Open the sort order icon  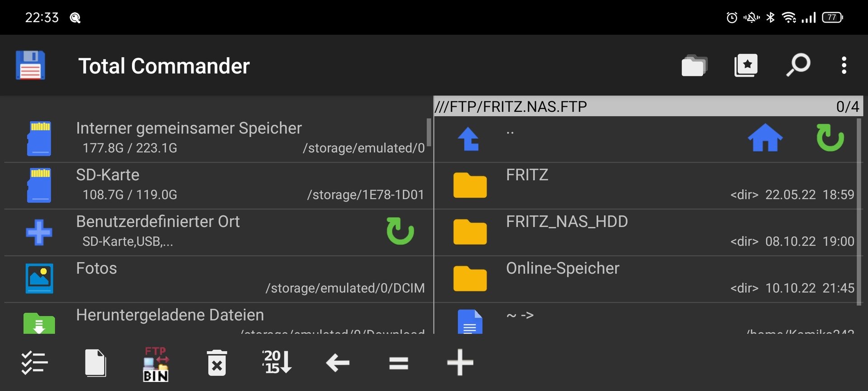[277, 362]
